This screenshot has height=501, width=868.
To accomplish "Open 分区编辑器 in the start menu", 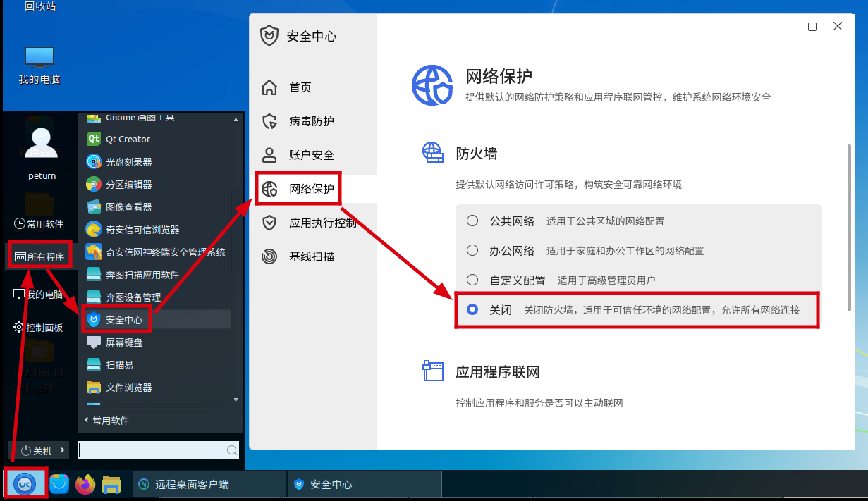I will 94,185.
